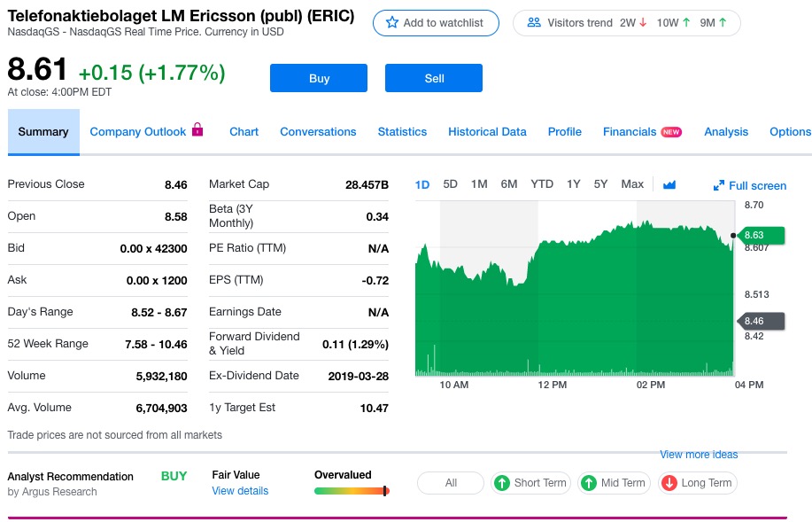This screenshot has height=522, width=812.
Task: Click the Bid value 0.00 x 42300
Action: click(x=153, y=249)
